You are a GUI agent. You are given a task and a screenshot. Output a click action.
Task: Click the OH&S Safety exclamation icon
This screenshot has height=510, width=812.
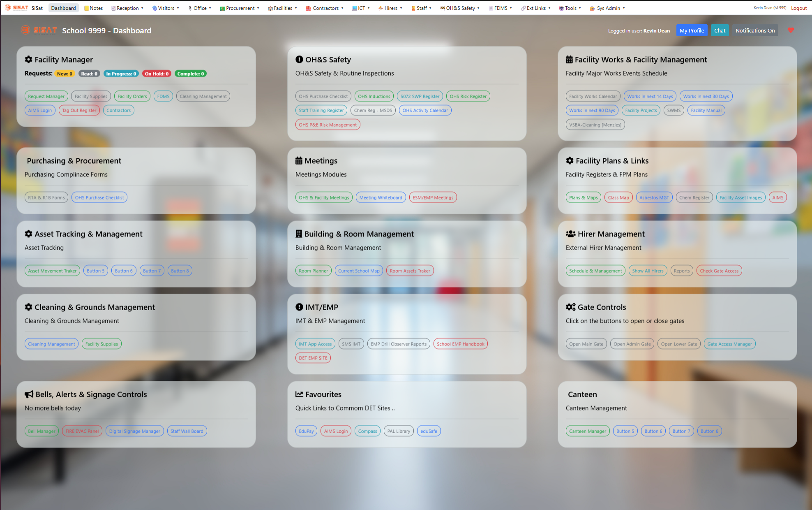point(299,60)
